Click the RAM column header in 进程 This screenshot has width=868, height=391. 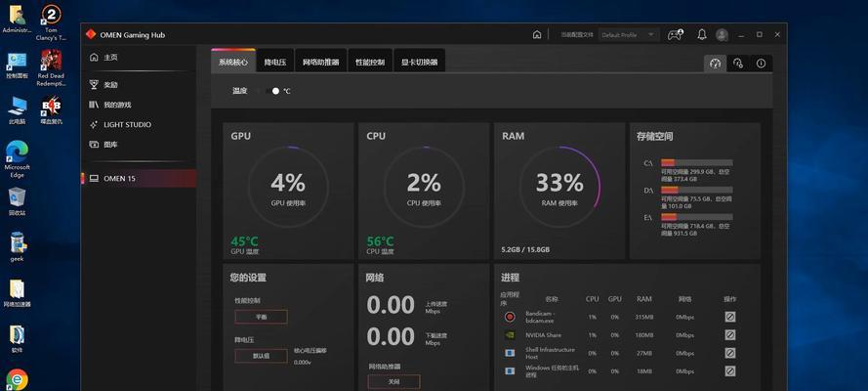(643, 299)
